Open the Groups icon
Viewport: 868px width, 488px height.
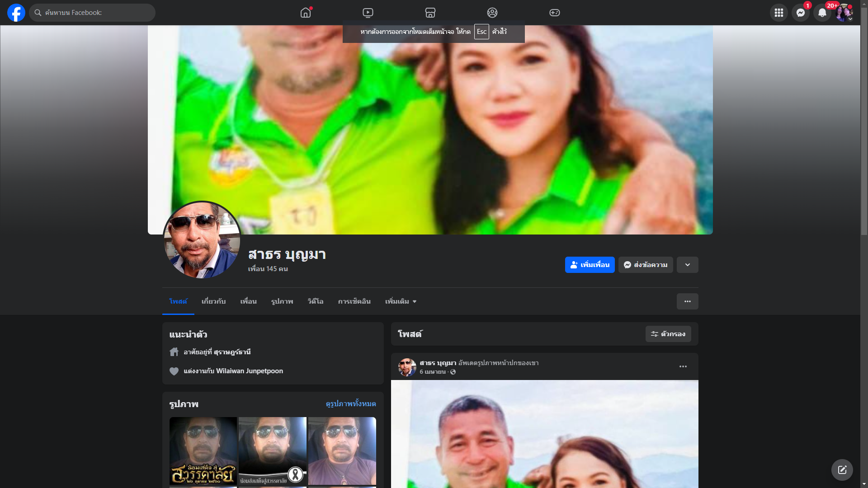pos(492,13)
